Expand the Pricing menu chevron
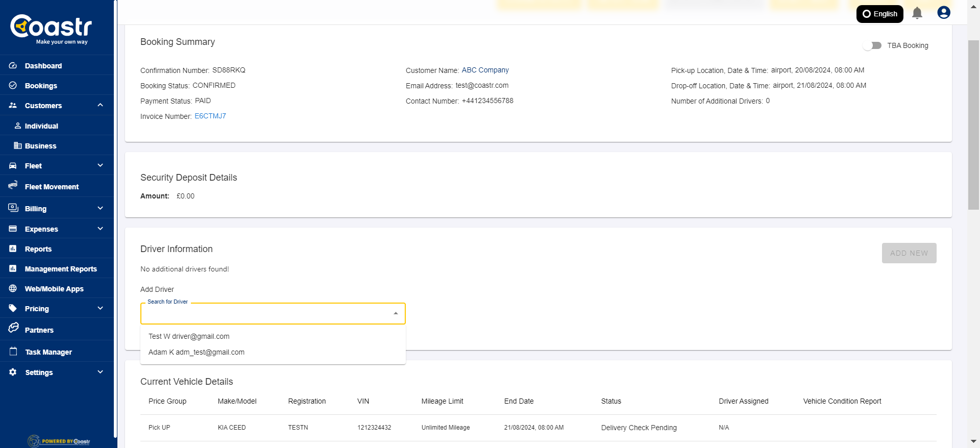The width and height of the screenshot is (980, 448). (100, 308)
